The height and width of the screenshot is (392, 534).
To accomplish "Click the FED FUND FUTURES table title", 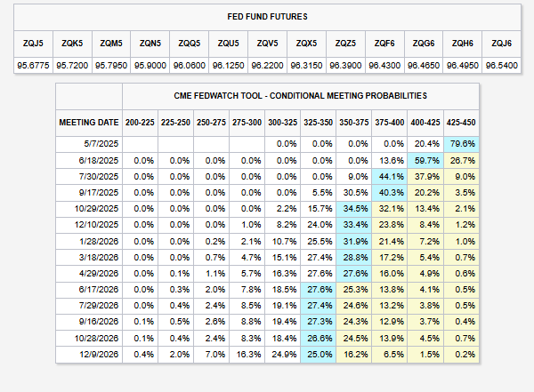I will tap(267, 17).
